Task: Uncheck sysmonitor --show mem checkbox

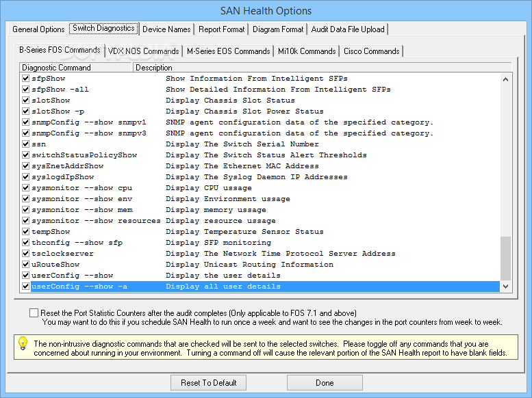Action: pyautogui.click(x=25, y=210)
